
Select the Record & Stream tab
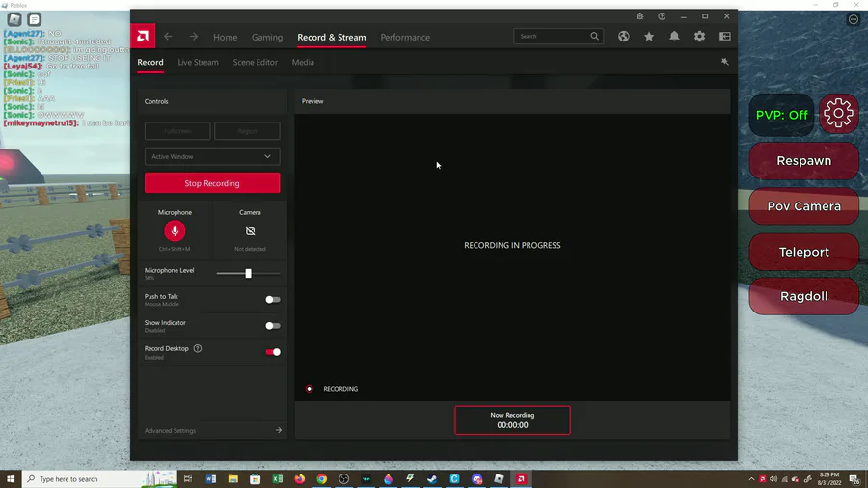[x=332, y=37]
